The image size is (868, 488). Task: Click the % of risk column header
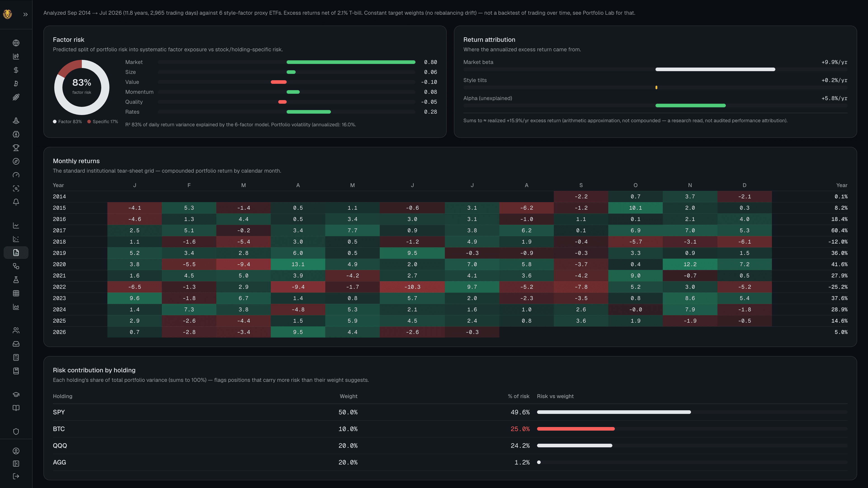click(x=519, y=396)
